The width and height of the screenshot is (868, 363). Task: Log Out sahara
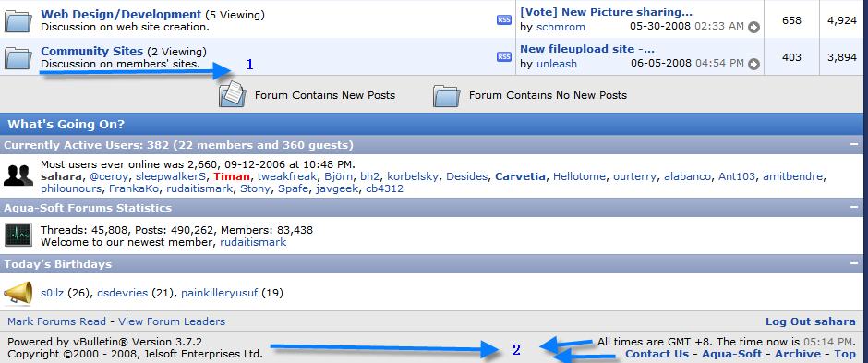pos(811,321)
